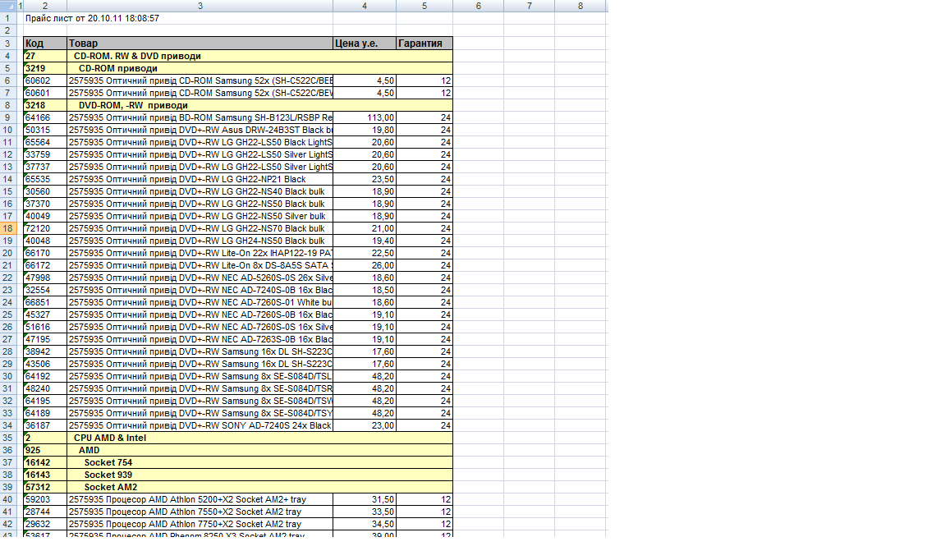The image size is (927, 560).
Task: Click the 'Гарантия' header cell
Action: click(x=424, y=44)
